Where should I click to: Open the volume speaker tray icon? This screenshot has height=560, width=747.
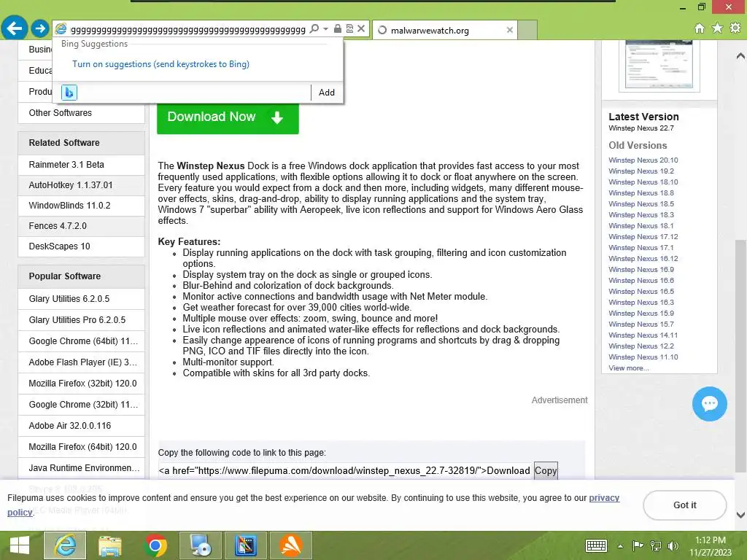click(x=673, y=545)
